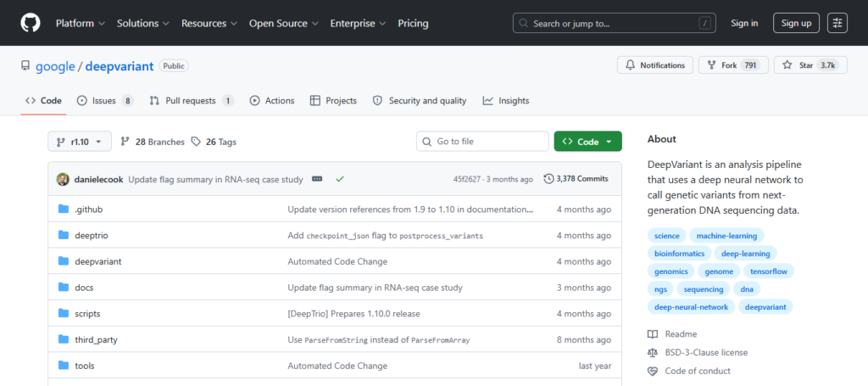The height and width of the screenshot is (386, 868).
Task: Open the docs folder icon
Action: [64, 288]
